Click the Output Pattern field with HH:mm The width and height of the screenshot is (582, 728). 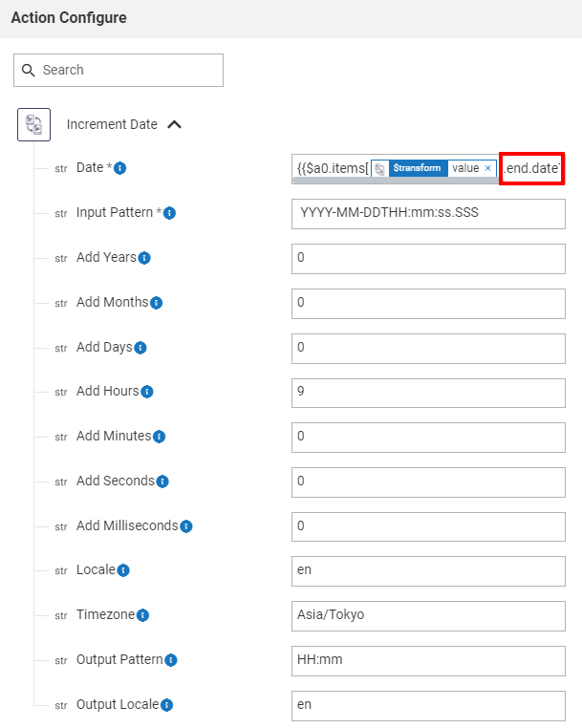click(428, 660)
